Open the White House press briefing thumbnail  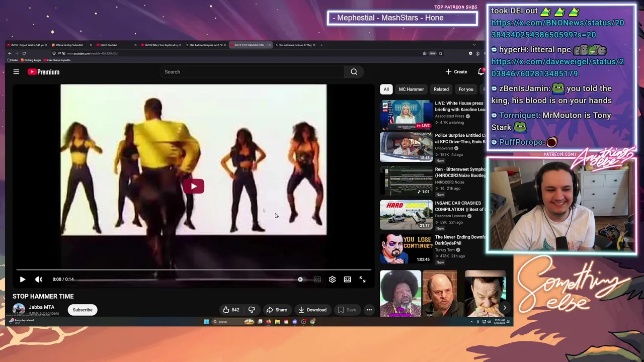point(406,114)
